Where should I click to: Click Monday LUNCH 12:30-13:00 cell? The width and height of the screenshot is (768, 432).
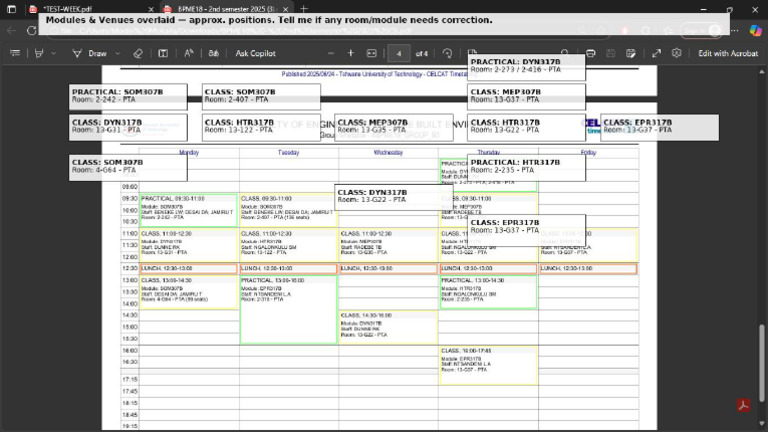pyautogui.click(x=189, y=268)
